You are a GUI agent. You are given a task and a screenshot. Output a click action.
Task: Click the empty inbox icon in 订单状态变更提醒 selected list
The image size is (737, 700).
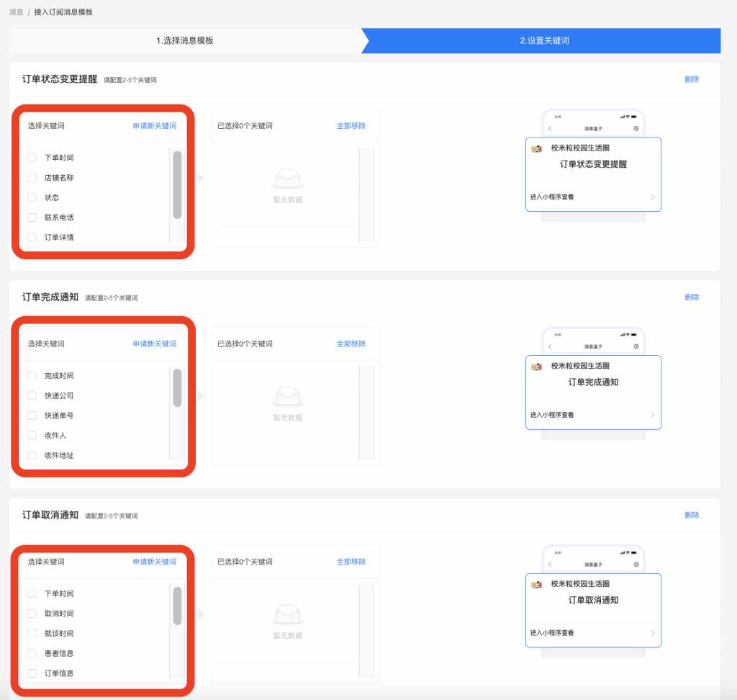pos(288,177)
